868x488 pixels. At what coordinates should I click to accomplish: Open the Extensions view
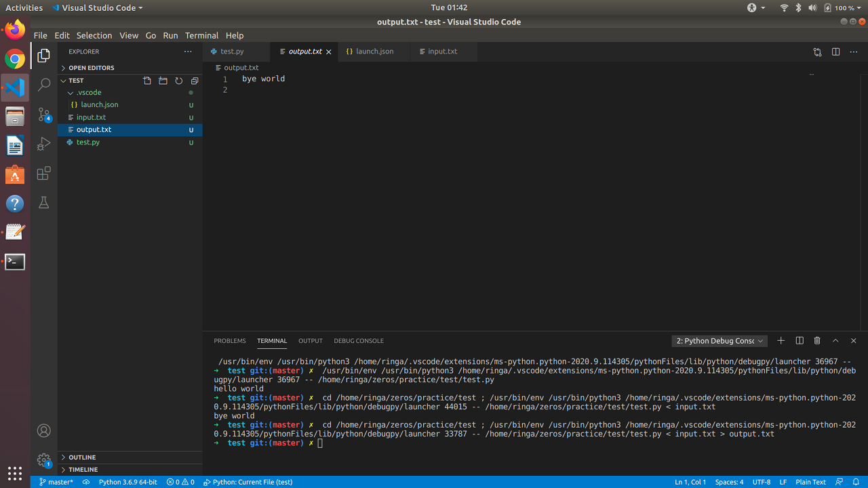44,174
